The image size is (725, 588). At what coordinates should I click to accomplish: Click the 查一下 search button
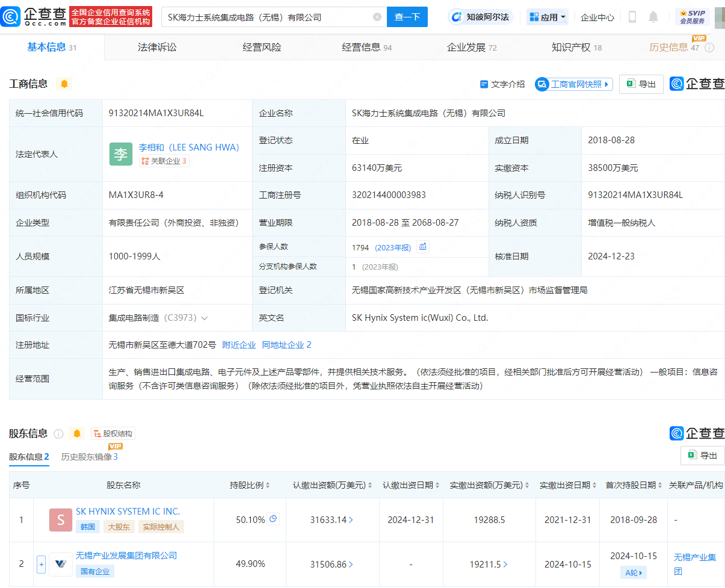[407, 17]
